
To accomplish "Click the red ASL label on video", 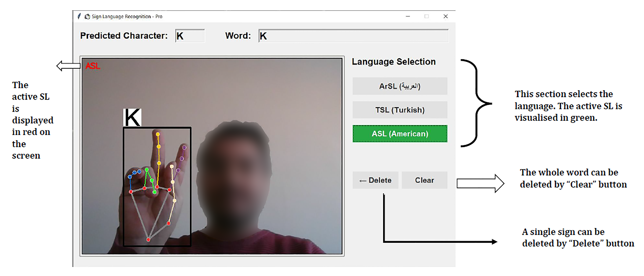I will 93,66.
